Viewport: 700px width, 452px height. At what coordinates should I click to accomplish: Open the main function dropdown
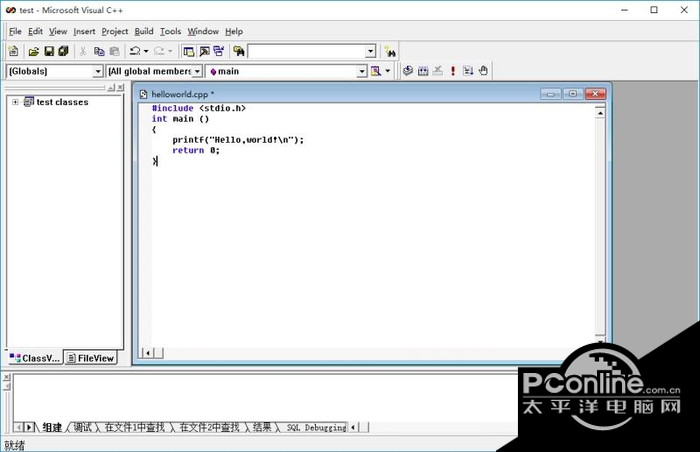362,71
